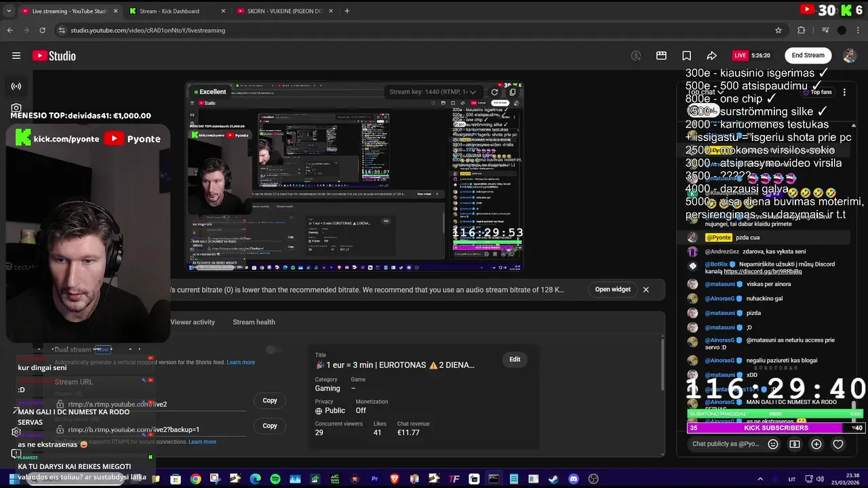868x488 pixels.
Task: Click the plus icon in chat bar
Action: (x=816, y=444)
